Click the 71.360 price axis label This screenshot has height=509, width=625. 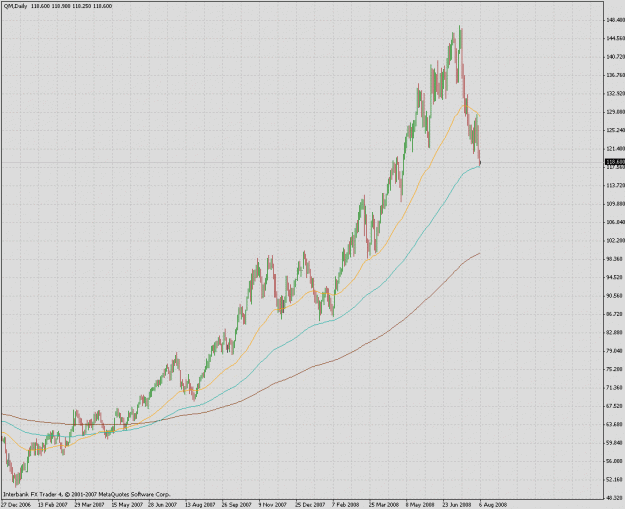tap(616, 387)
